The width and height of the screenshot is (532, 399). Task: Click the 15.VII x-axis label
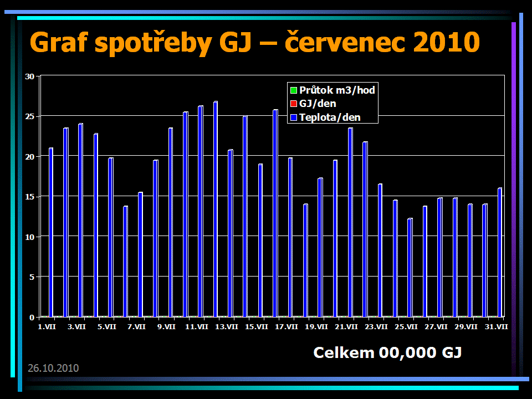[x=257, y=327]
